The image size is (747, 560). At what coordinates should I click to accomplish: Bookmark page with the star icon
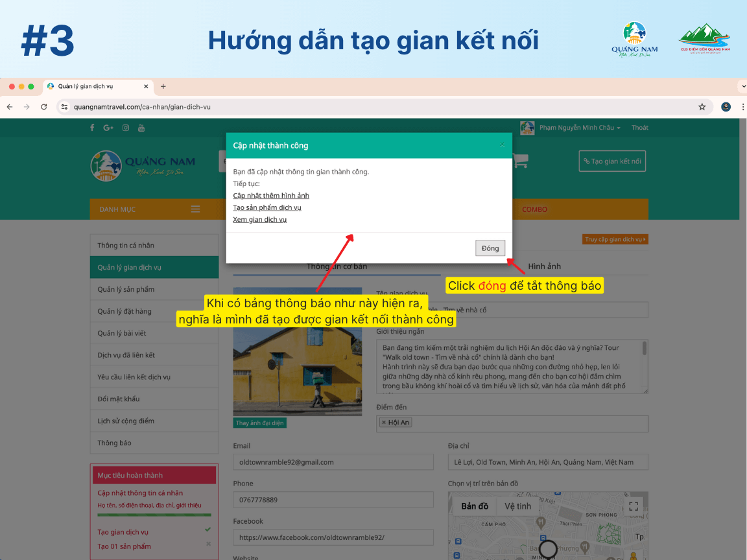(x=702, y=107)
